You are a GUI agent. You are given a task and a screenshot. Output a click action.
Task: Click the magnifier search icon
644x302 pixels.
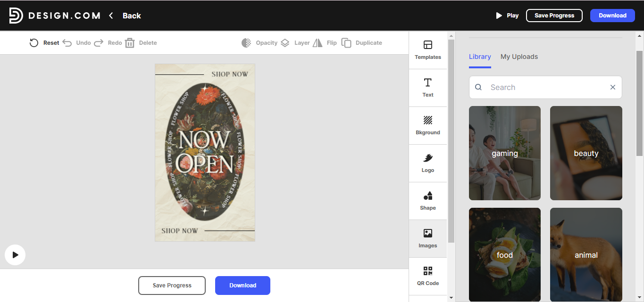pos(478,87)
